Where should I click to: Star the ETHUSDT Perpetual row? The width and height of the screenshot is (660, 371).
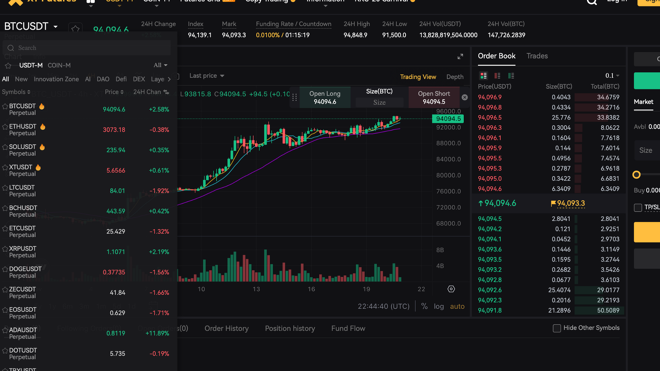pyautogui.click(x=5, y=127)
